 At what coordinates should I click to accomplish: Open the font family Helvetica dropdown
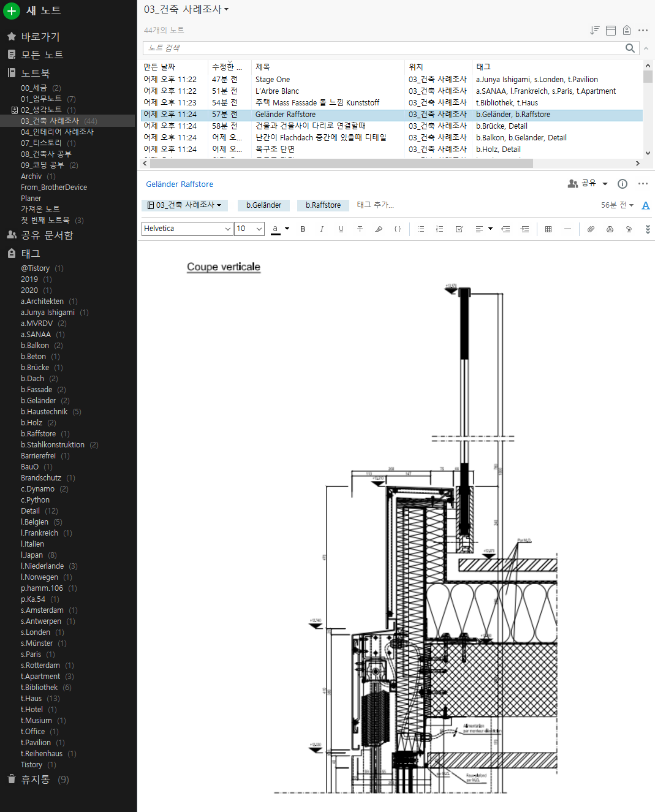point(187,229)
